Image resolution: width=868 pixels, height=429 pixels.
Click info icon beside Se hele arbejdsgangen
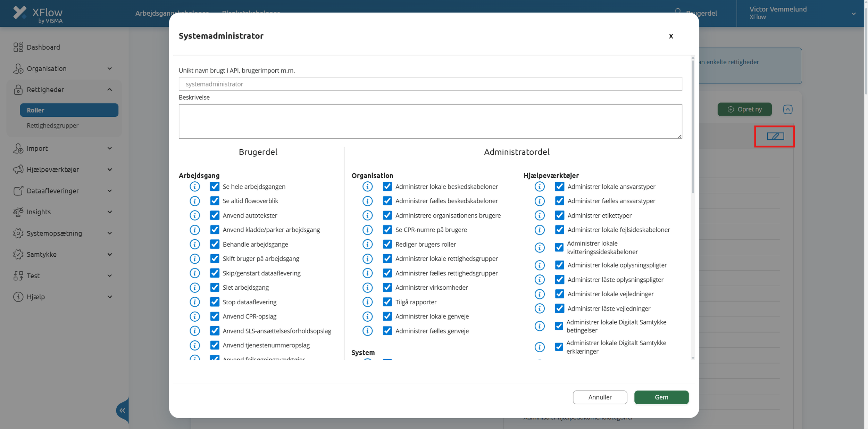click(x=195, y=187)
